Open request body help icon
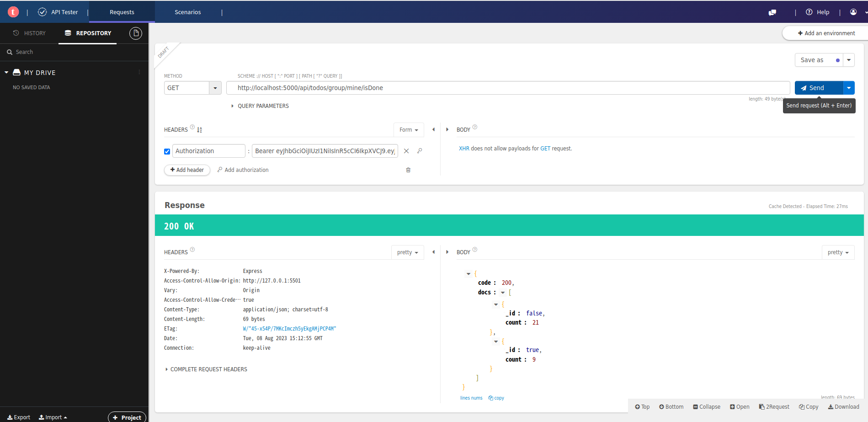 point(475,127)
